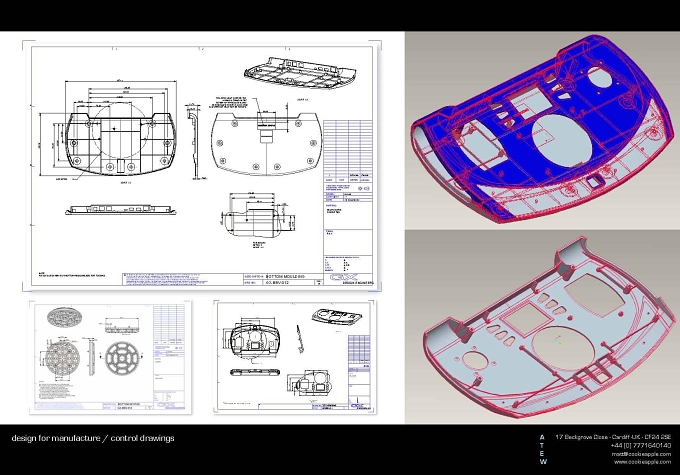Select the circular grille drawing sheet thumbnail
The height and width of the screenshot is (475, 680).
111,357
